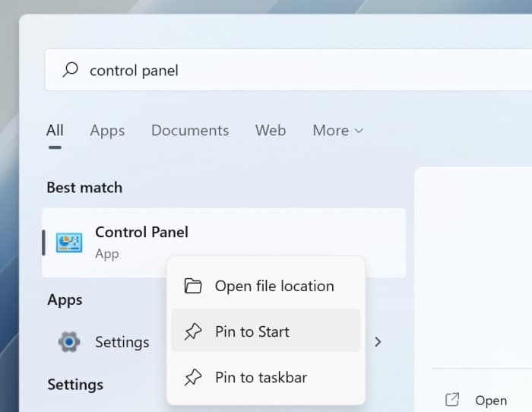Expand the More filter dropdown
This screenshot has height=412, width=532.
338,130
